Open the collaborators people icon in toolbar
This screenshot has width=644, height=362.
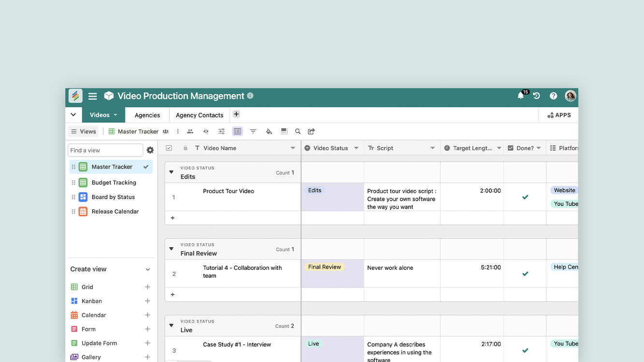tap(190, 131)
